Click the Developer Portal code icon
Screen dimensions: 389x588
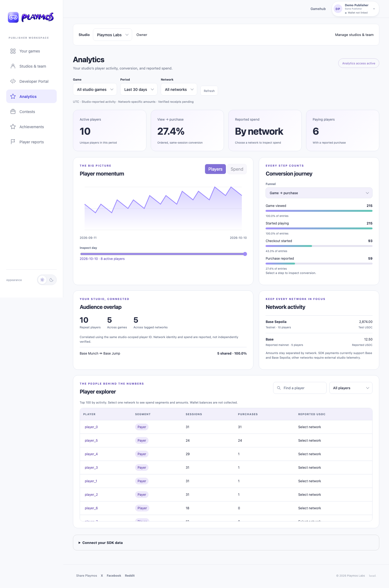point(13,81)
